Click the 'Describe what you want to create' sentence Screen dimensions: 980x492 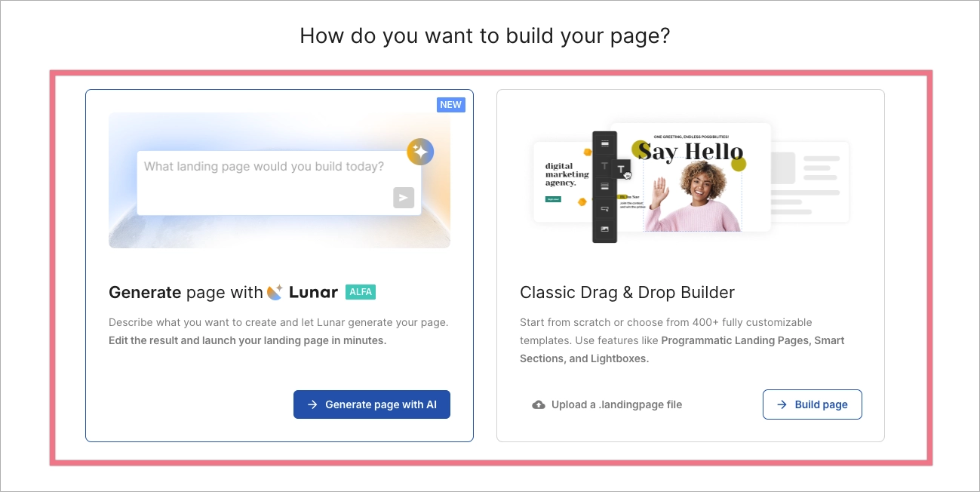coord(278,322)
